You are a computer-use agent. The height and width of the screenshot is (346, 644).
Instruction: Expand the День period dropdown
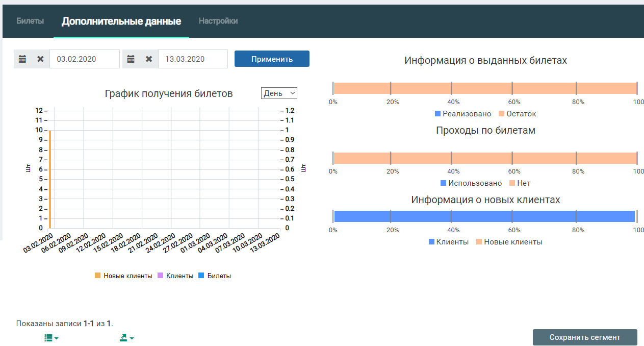(279, 93)
